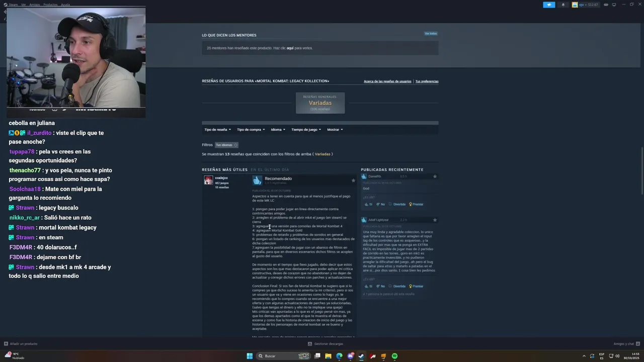Open File Explorer from taskbar
The width and height of the screenshot is (644, 362).
[x=328, y=356]
